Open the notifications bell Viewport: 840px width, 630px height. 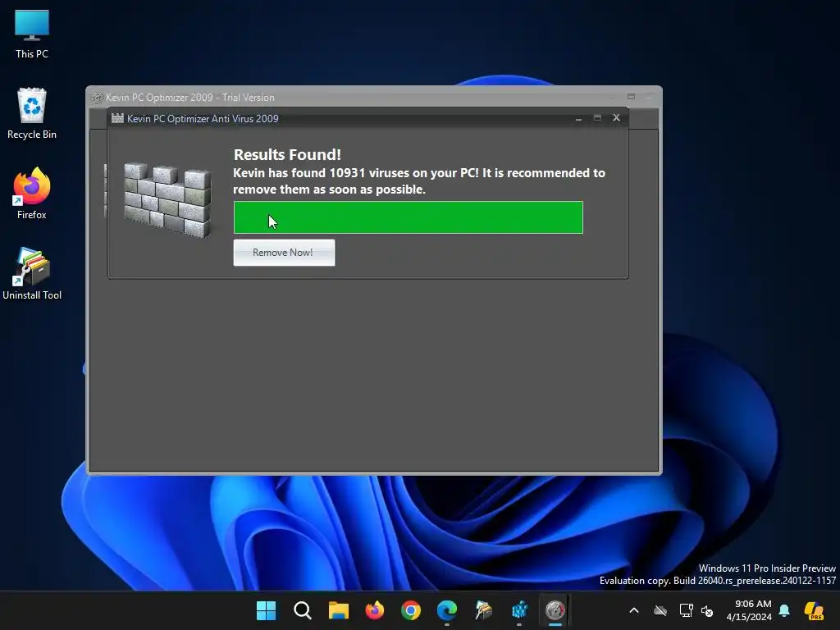(x=784, y=610)
